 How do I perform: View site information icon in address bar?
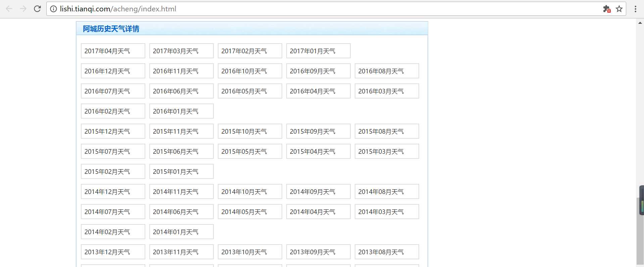tap(53, 9)
